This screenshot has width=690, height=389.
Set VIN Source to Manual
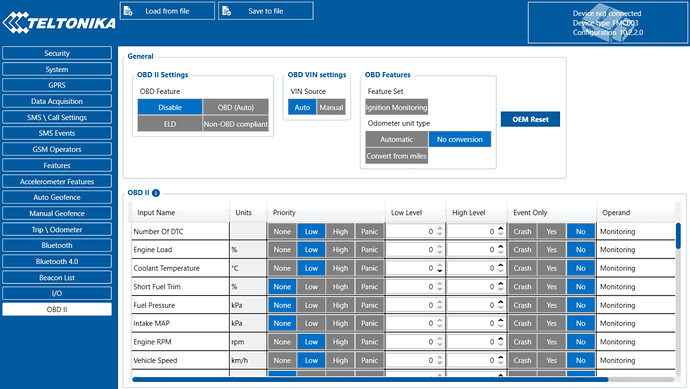331,107
